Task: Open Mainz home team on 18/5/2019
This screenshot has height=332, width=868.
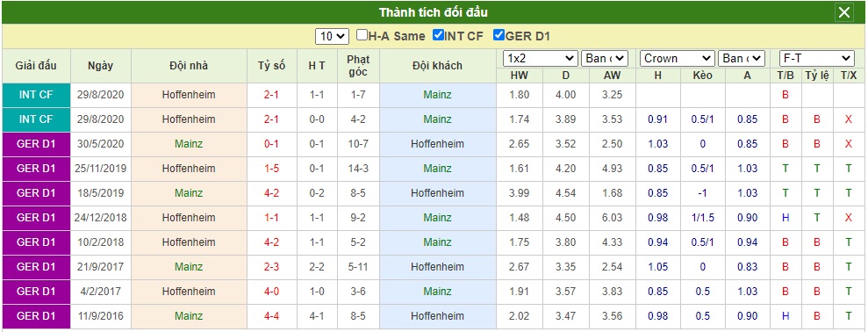Action: coord(189,193)
